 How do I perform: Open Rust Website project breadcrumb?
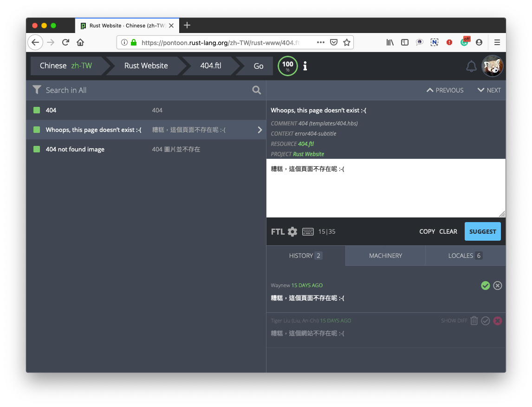click(x=146, y=66)
